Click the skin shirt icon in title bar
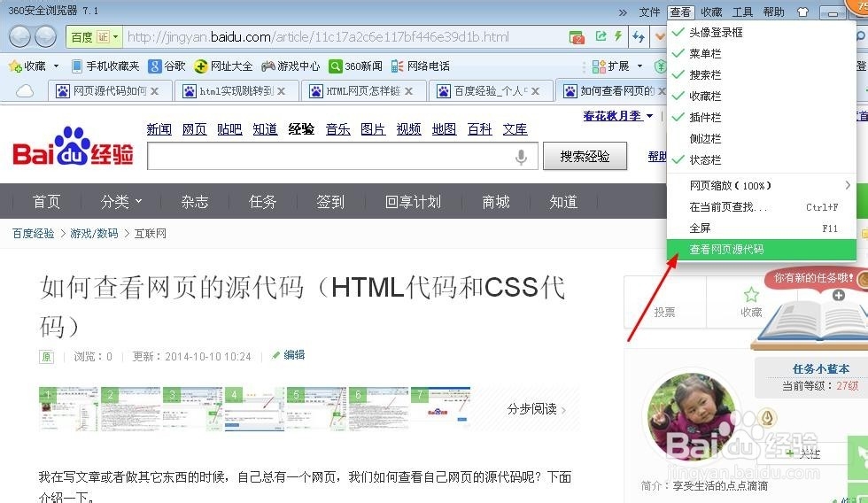Screen dimensions: 868x503 pyautogui.click(x=802, y=12)
